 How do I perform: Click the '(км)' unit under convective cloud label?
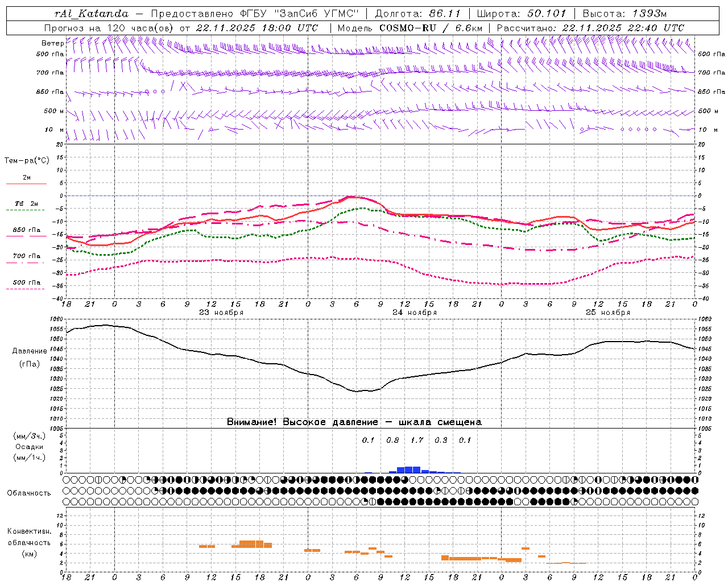pyautogui.click(x=29, y=554)
